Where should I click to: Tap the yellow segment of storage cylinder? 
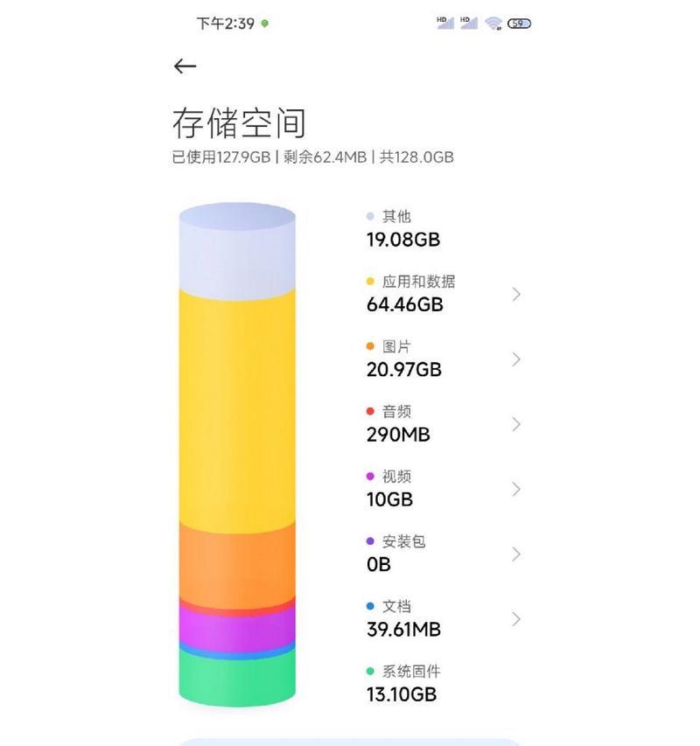237,409
